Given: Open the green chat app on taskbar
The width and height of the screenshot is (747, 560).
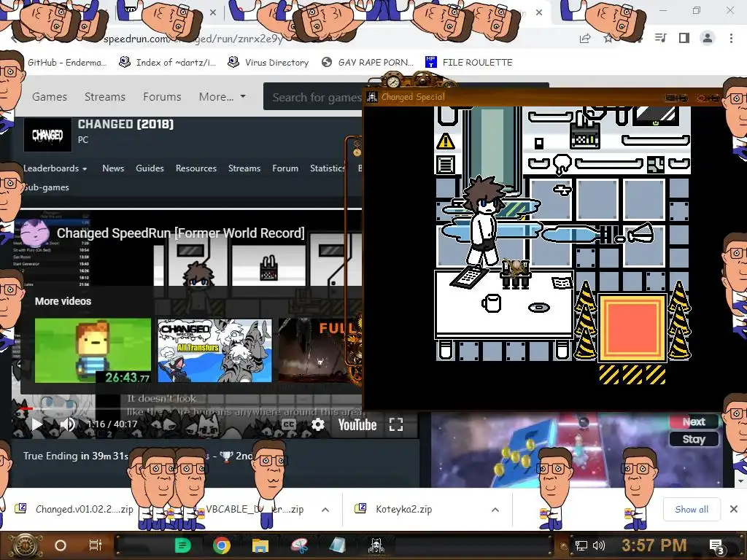Looking at the screenshot, I should 182,545.
